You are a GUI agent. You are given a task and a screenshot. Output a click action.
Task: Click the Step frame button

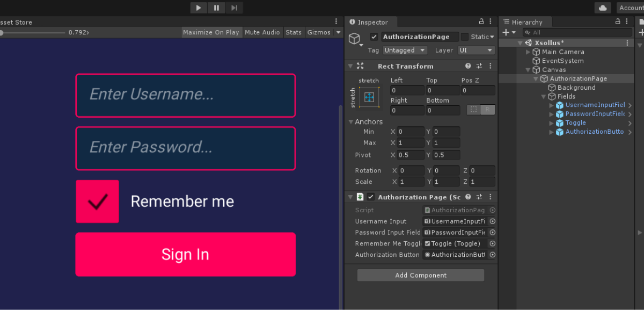click(234, 8)
